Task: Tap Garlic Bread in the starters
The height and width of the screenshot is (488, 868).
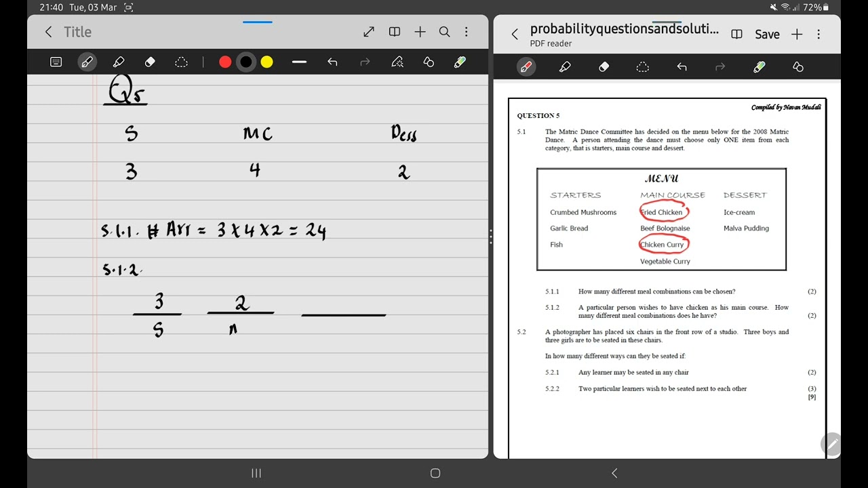Action: point(569,228)
